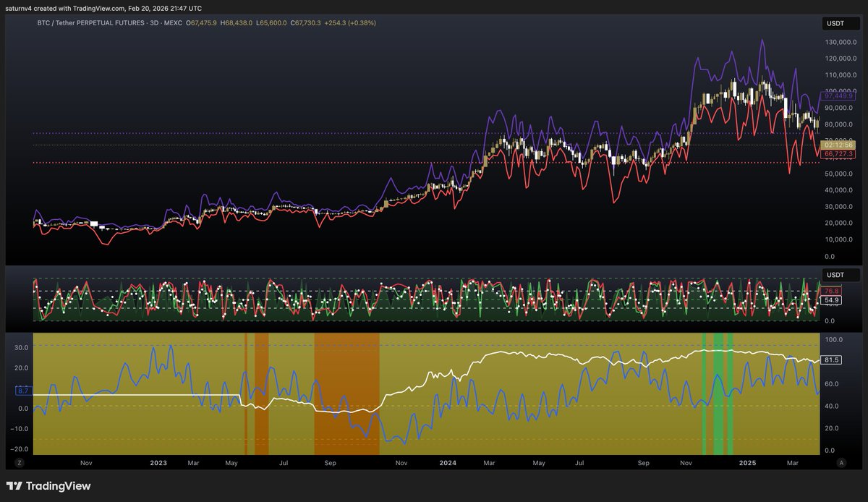Screen dimensions: 868x502
Task: Click the 110,000.0 price axis label
Action: pyautogui.click(x=840, y=75)
